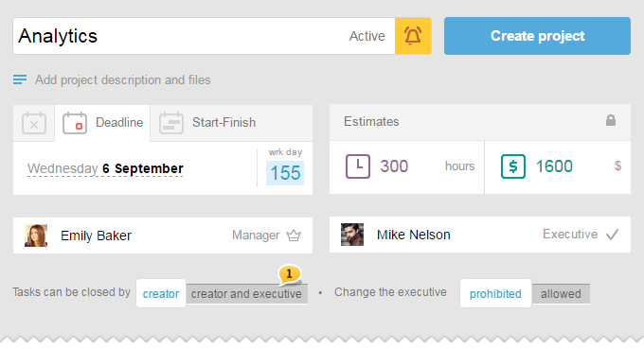Set change the executive to prohibited
Image resolution: width=644 pixels, height=349 pixels.
tap(495, 293)
